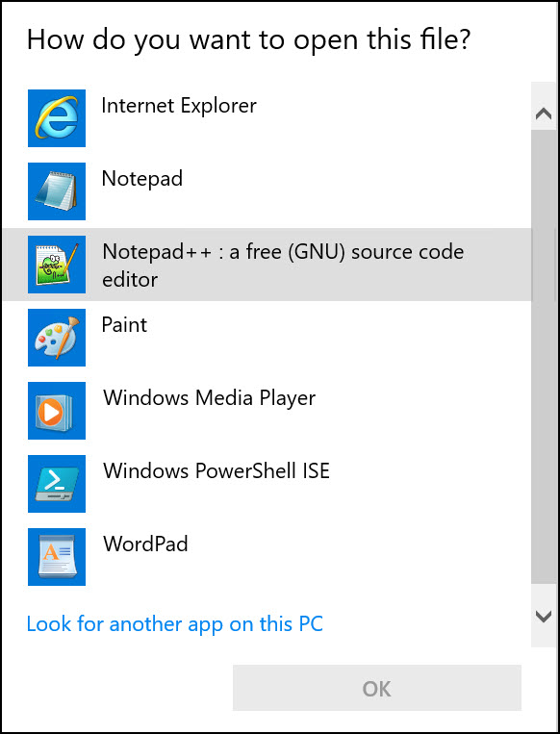Choose WordPad text entry

tap(145, 544)
